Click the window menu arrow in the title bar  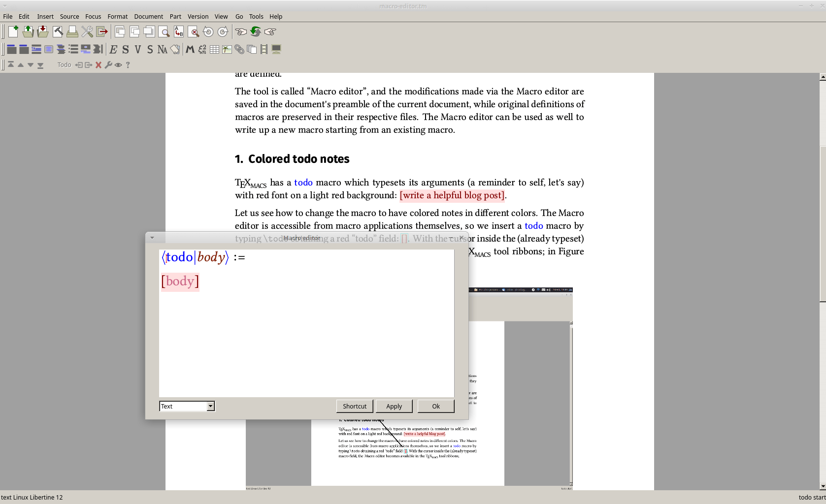tap(4, 6)
